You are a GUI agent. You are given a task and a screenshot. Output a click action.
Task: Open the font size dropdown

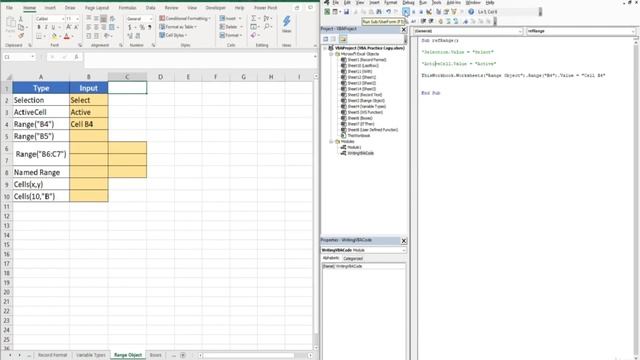coord(78,19)
